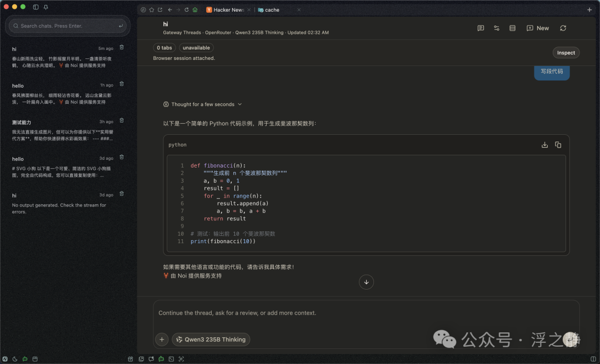Viewport: 600px width, 364px height.
Task: Toggle the split layout icon at bottom right
Action: click(593, 359)
